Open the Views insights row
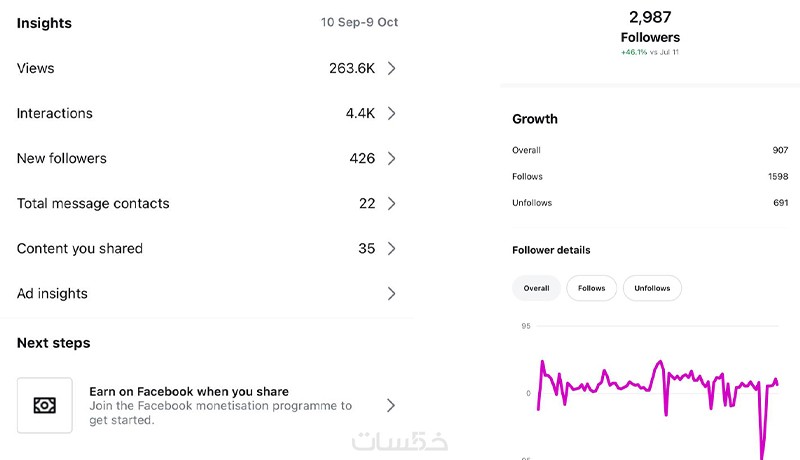 (x=36, y=68)
